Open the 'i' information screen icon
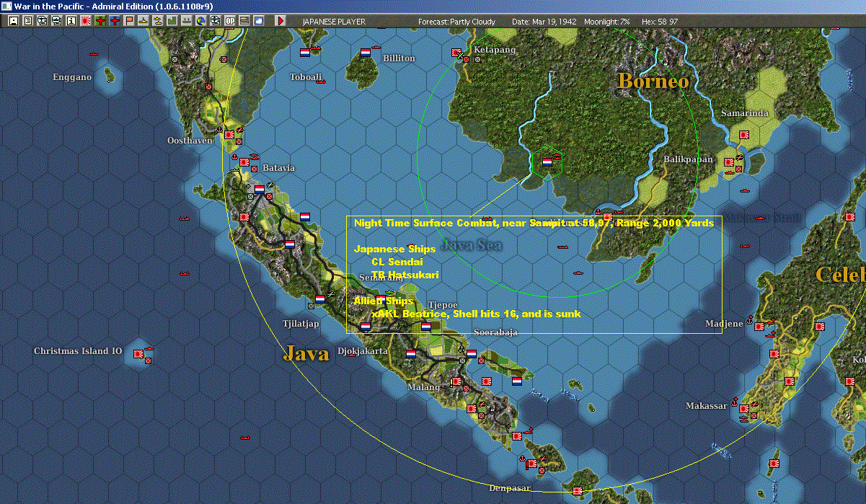Image resolution: width=866 pixels, height=504 pixels. click(x=71, y=21)
